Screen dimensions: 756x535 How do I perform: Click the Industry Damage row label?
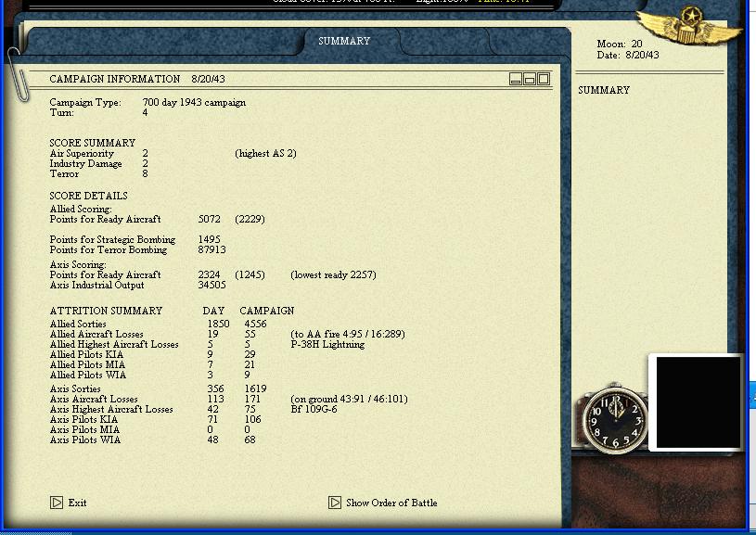(86, 164)
